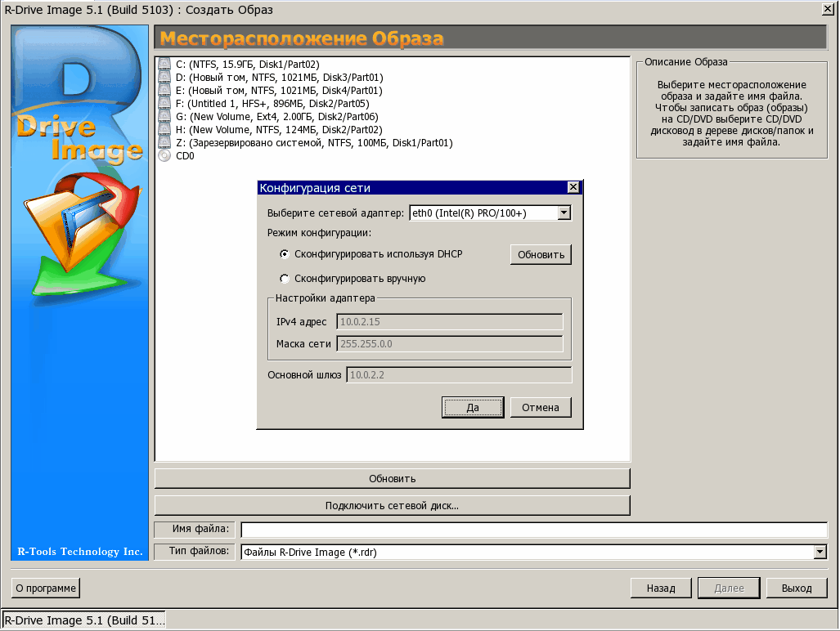Viewport: 840px width, 631px height.
Task: Click Подключить сетевой диск button
Action: click(392, 505)
